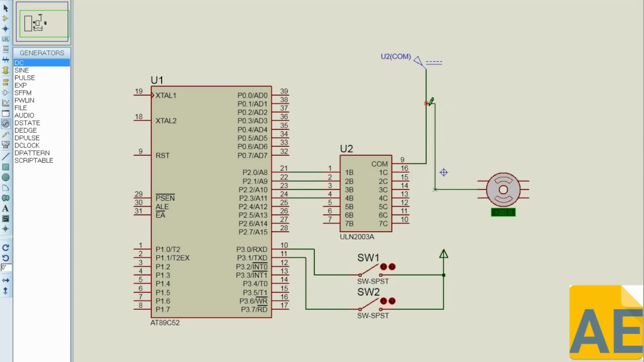Select the Buses mode tool

point(6,60)
